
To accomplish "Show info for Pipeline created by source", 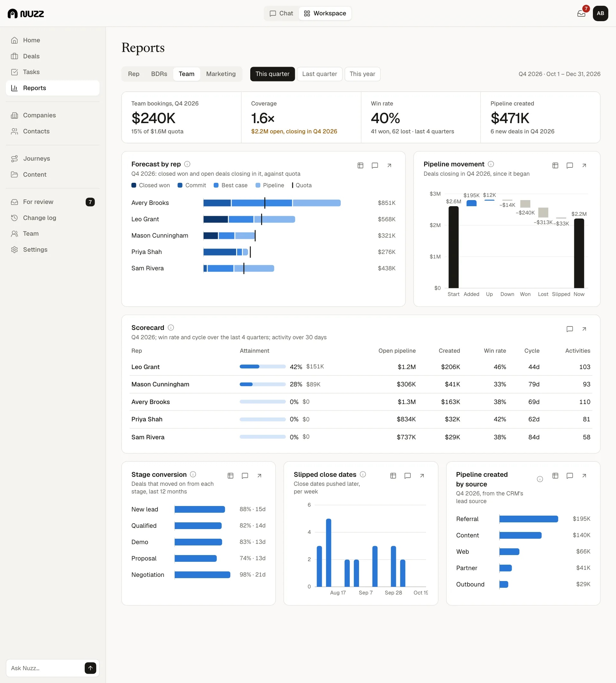I will point(540,479).
